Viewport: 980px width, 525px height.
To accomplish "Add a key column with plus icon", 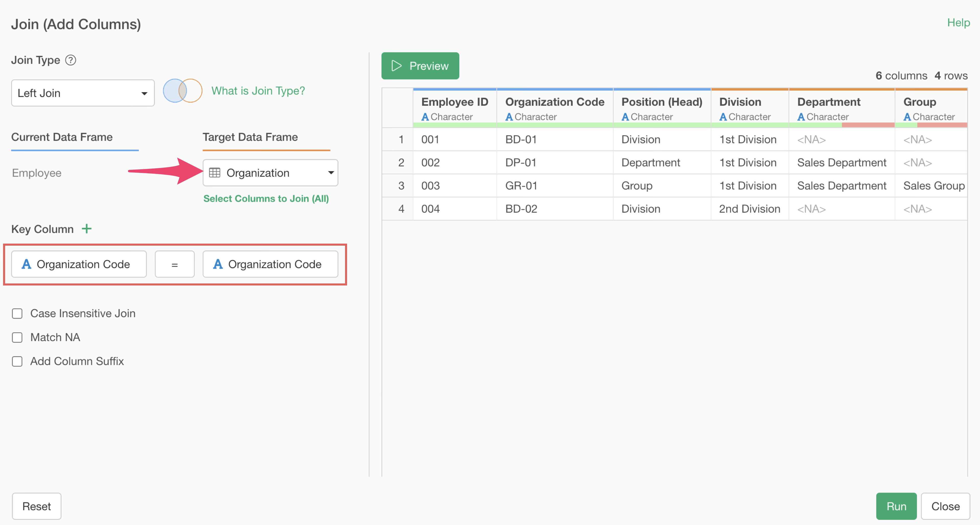I will click(x=87, y=229).
